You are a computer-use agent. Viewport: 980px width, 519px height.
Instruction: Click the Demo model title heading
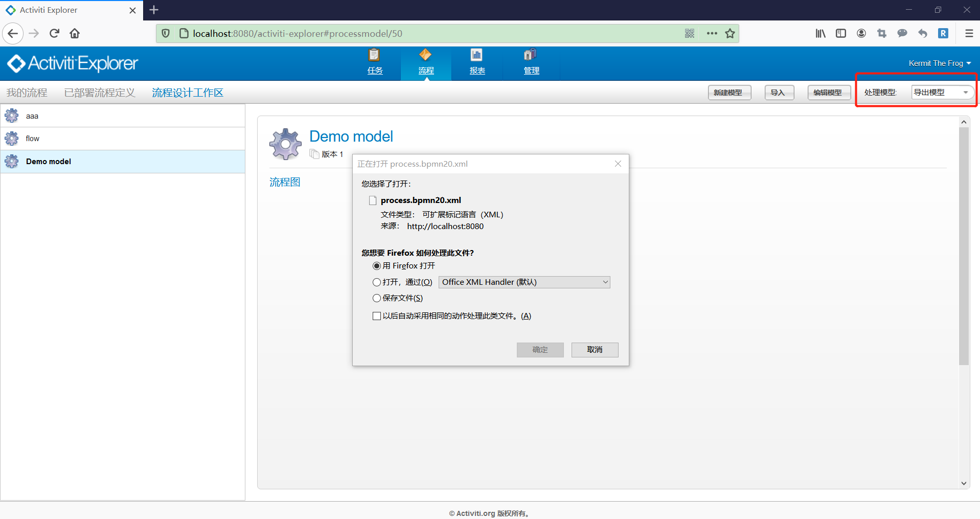coord(351,137)
